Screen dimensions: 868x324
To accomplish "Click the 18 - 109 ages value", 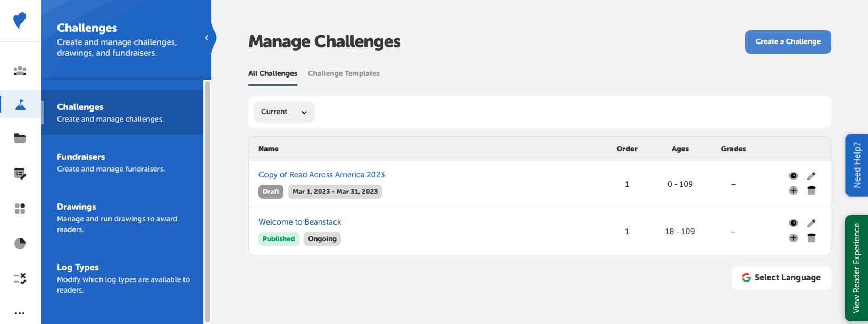I will point(680,232).
